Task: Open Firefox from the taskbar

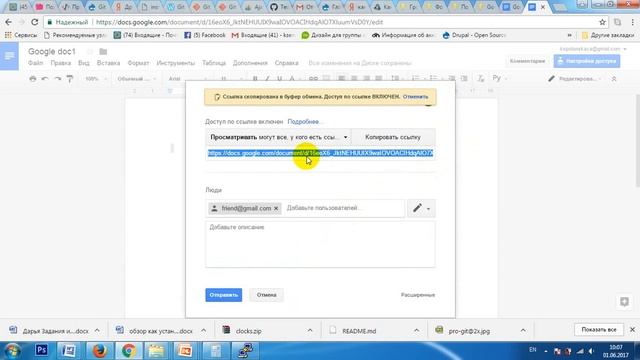Action: tap(99, 350)
